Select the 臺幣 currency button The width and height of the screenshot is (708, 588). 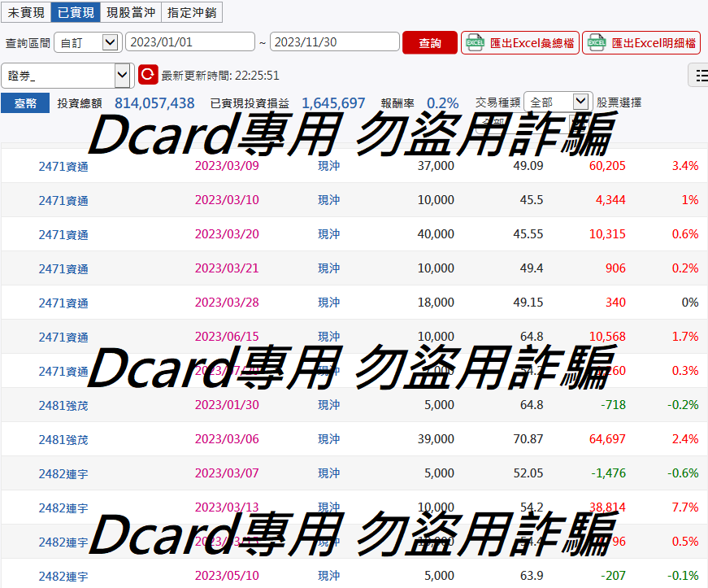[x=25, y=103]
